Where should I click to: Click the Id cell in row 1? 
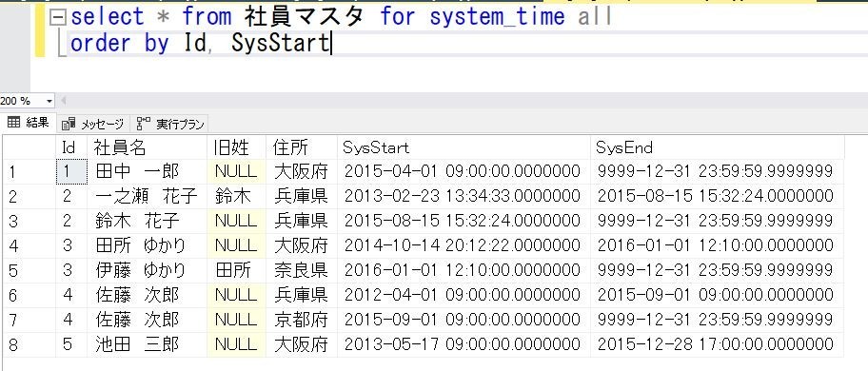[71, 172]
